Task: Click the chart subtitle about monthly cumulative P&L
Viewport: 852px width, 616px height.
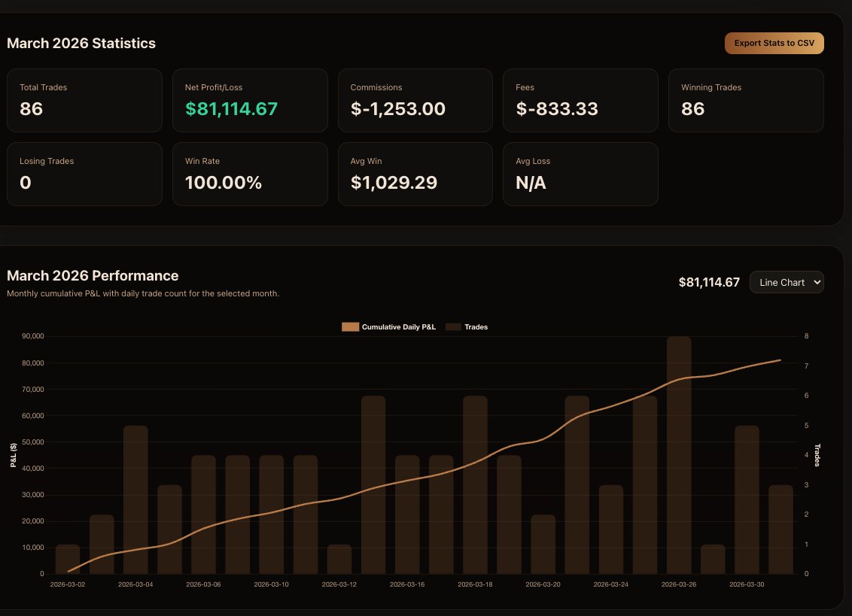Action: (x=143, y=293)
